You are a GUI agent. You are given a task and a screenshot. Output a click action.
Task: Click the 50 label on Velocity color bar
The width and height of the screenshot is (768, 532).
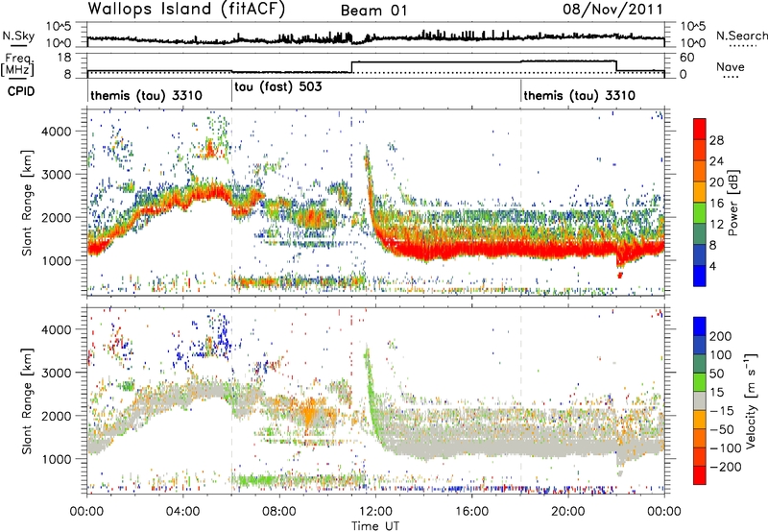pos(716,374)
